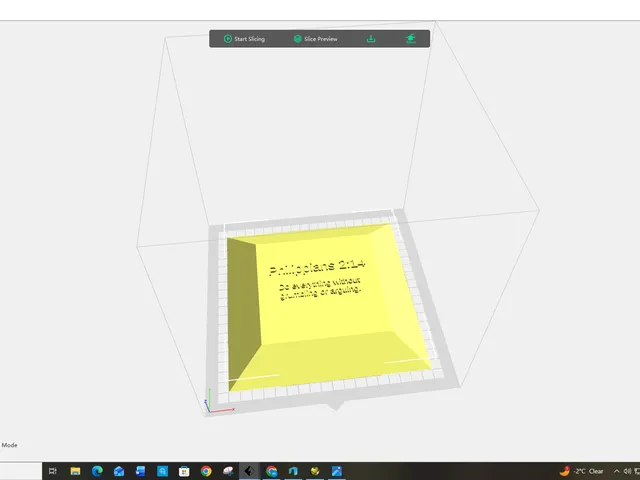Launch Microsoft Edge from the taskbar
The height and width of the screenshot is (480, 640).
97,471
